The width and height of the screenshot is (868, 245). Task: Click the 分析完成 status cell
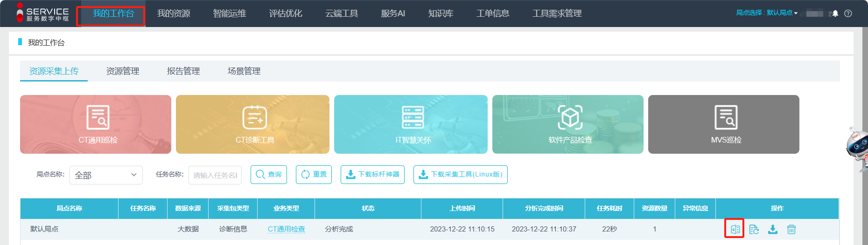(339, 229)
